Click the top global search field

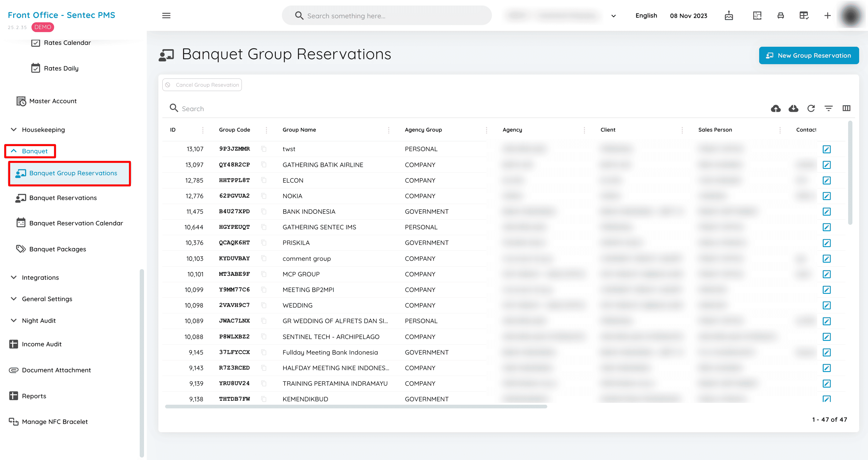(x=387, y=16)
